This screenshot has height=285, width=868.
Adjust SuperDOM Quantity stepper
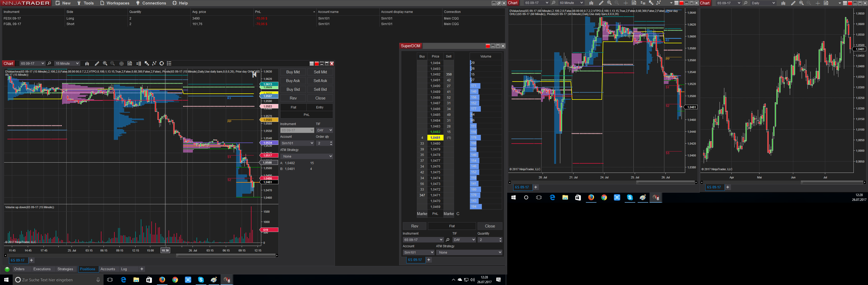pyautogui.click(x=500, y=240)
